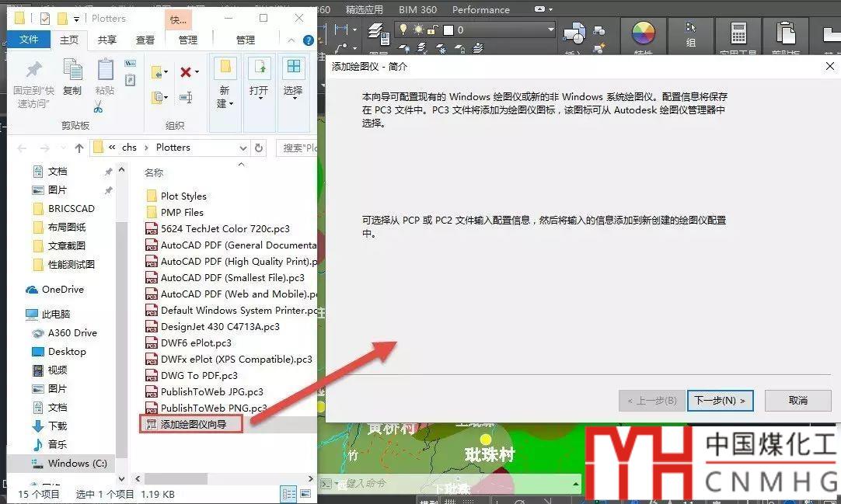Click the light bulb layer on/off icon

403,30
